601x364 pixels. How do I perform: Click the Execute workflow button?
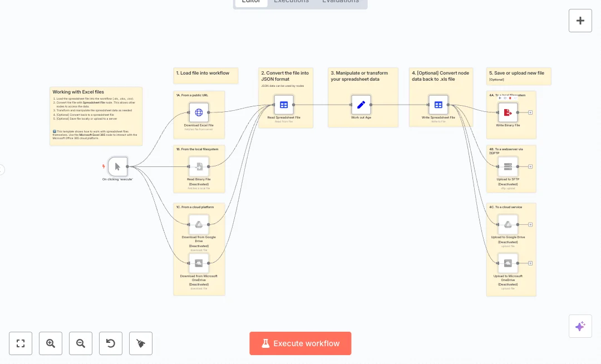pyautogui.click(x=300, y=343)
